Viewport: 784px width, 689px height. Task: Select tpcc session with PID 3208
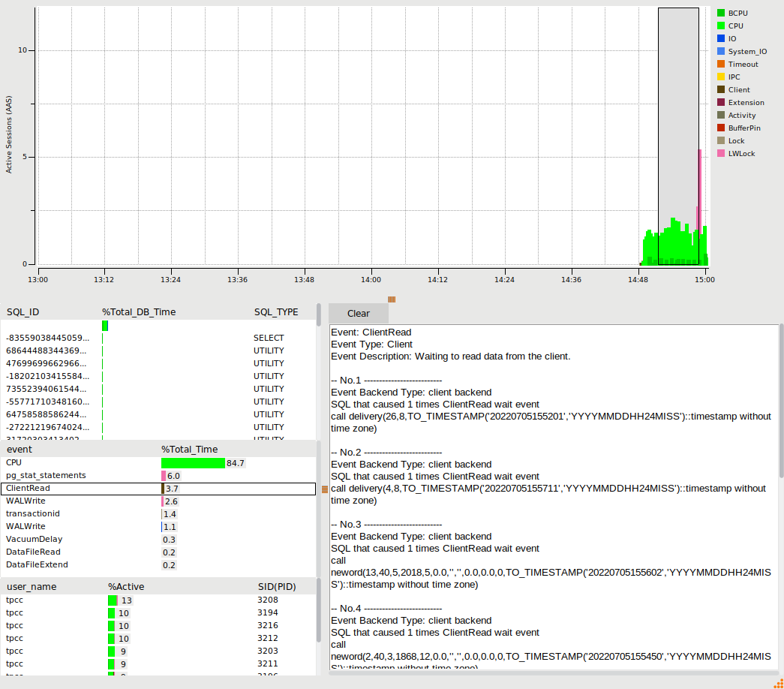point(158,600)
